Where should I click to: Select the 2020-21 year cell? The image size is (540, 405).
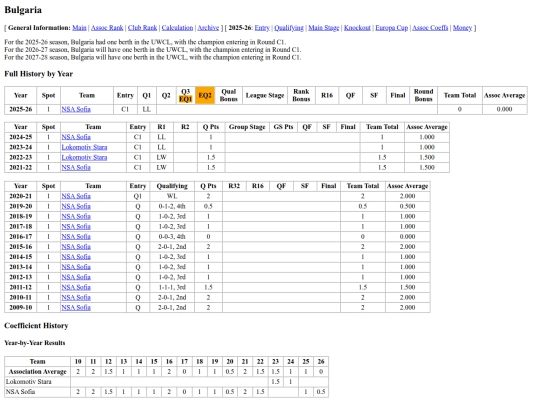pos(21,196)
